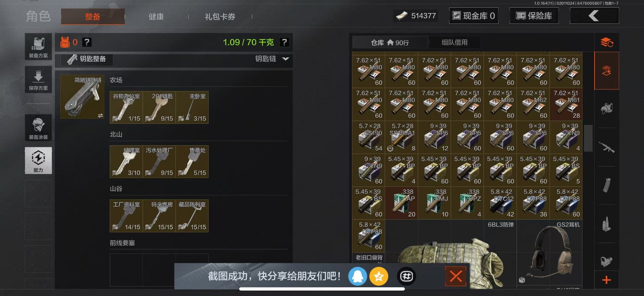Viewport: 644px width, 296px height.
Task: Click the orange plus expand-warehouse button
Action: click(606, 280)
